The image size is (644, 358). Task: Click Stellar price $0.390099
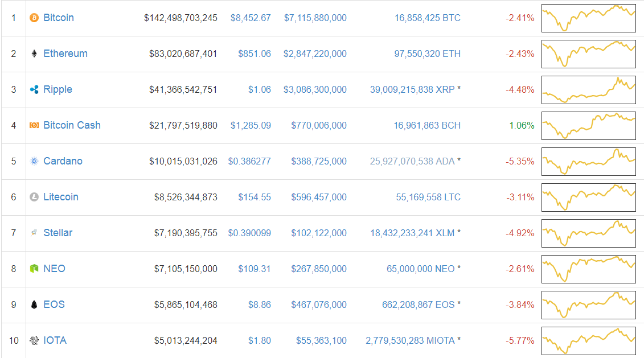249,233
